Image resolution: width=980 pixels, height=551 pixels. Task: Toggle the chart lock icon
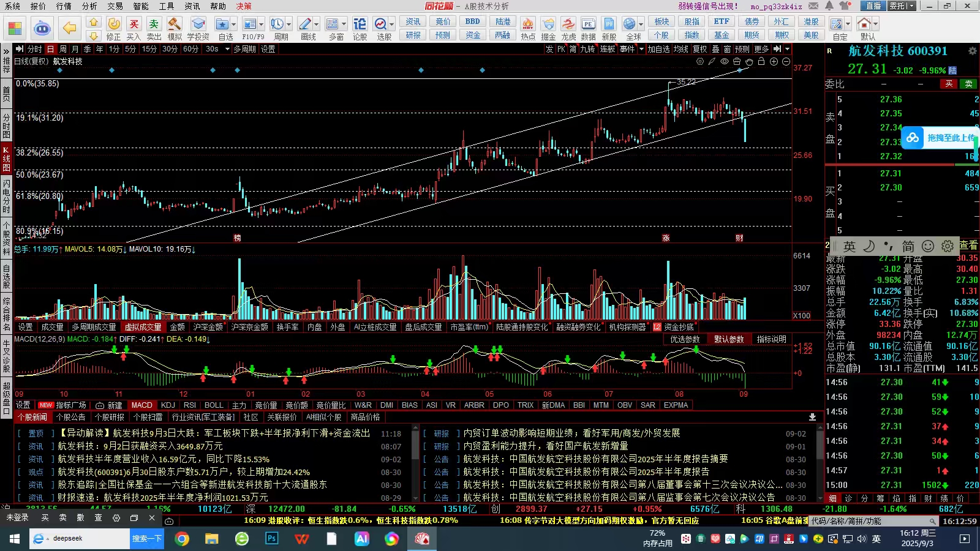click(761, 61)
